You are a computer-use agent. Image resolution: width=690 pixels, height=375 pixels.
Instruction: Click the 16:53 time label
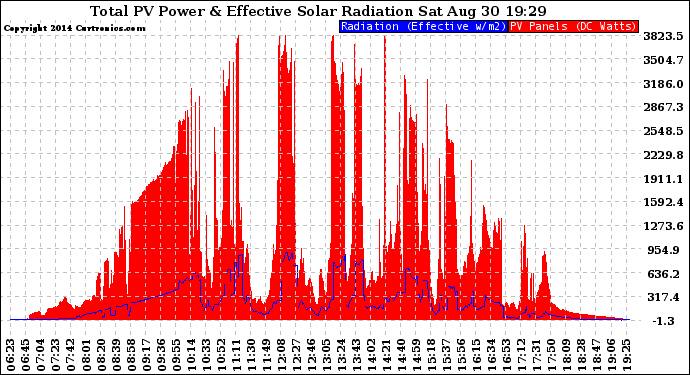(506, 354)
